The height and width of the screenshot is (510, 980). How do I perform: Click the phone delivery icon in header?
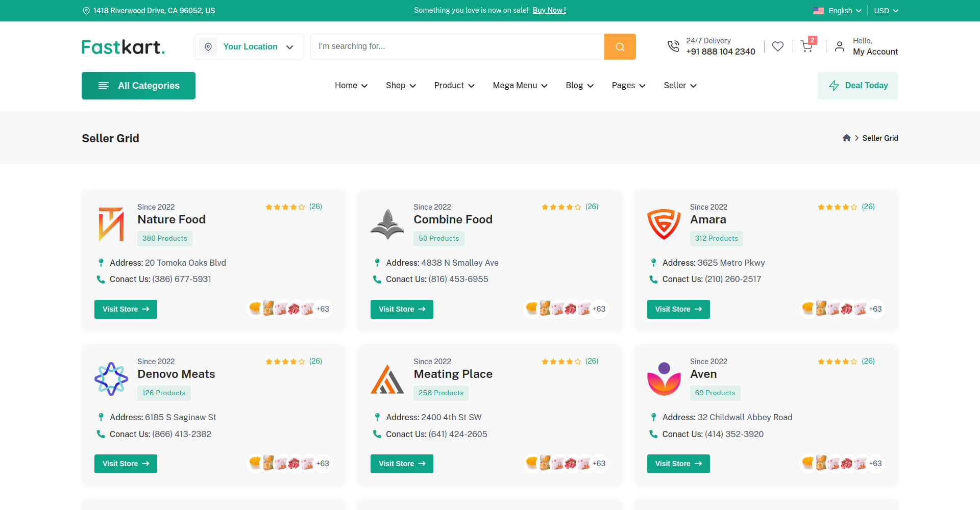(x=673, y=46)
